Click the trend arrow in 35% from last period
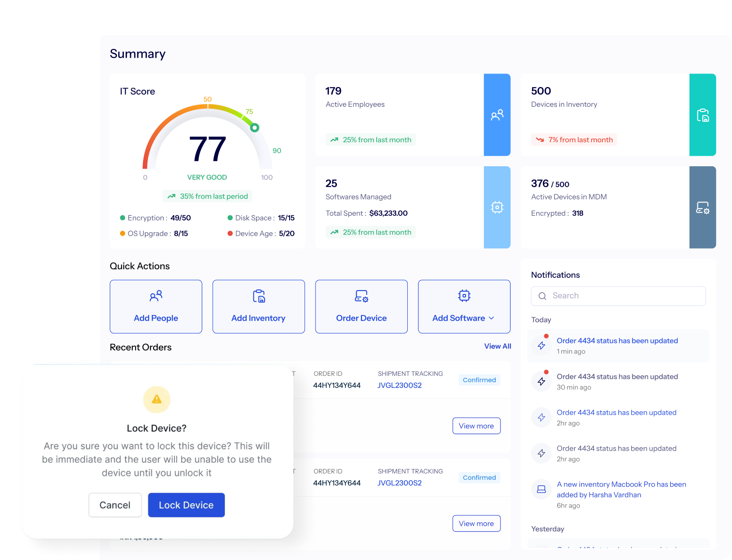 click(172, 196)
